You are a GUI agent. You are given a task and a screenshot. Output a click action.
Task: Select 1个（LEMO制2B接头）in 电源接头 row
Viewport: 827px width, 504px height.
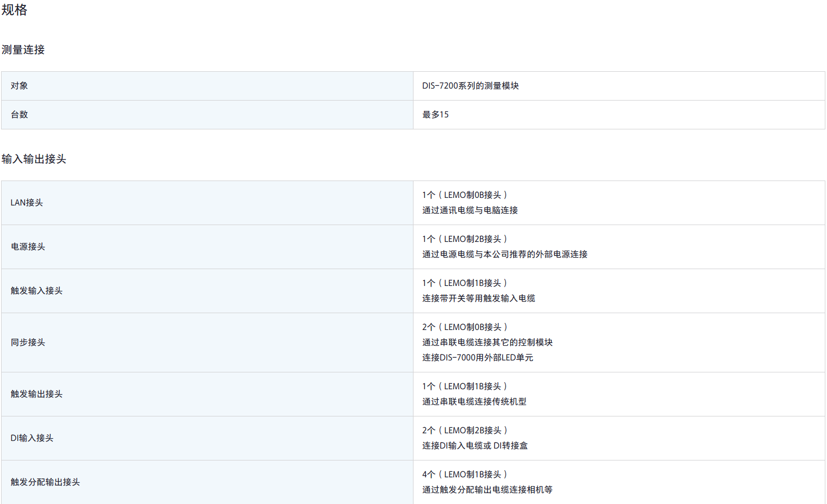click(x=465, y=239)
